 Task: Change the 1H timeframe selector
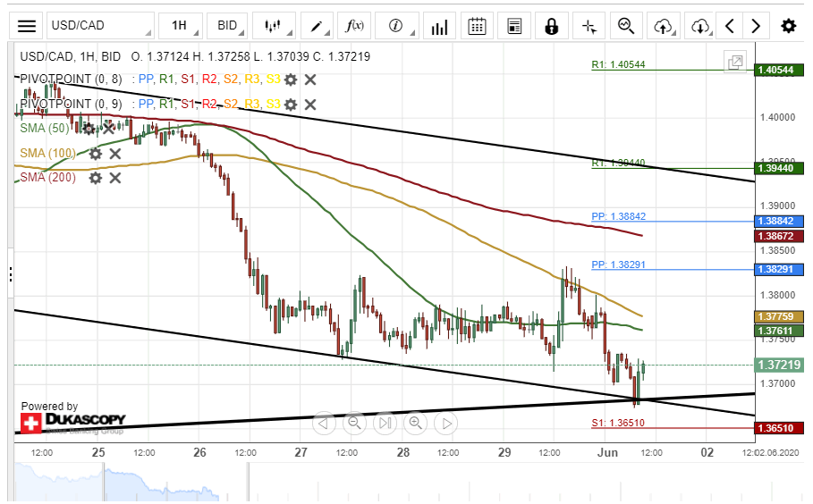181,26
